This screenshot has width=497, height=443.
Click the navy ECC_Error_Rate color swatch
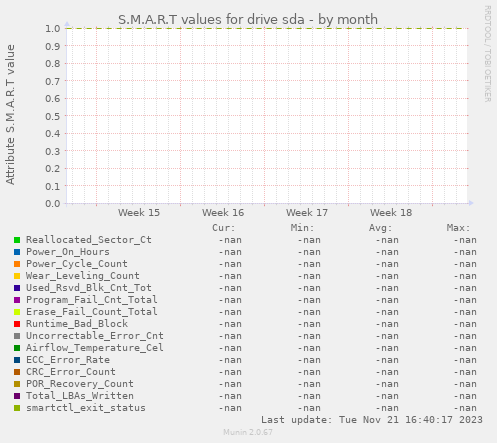pyautogui.click(x=17, y=360)
